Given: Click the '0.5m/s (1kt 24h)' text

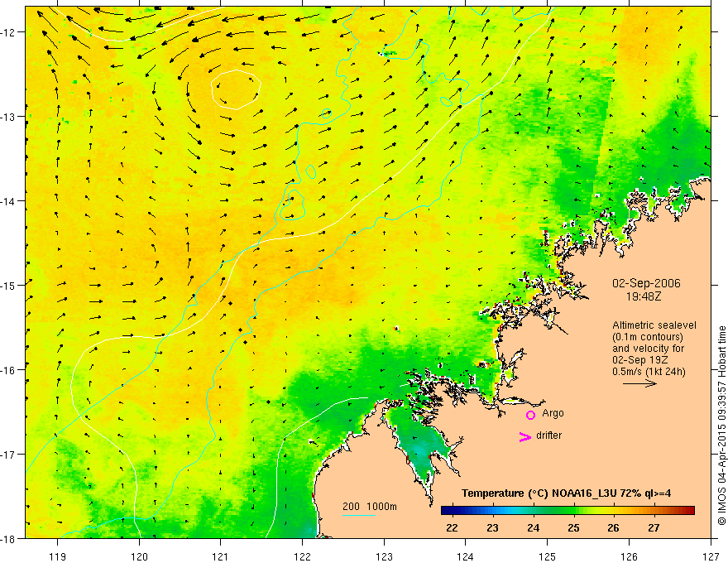Looking at the screenshot, I should pyautogui.click(x=649, y=372).
